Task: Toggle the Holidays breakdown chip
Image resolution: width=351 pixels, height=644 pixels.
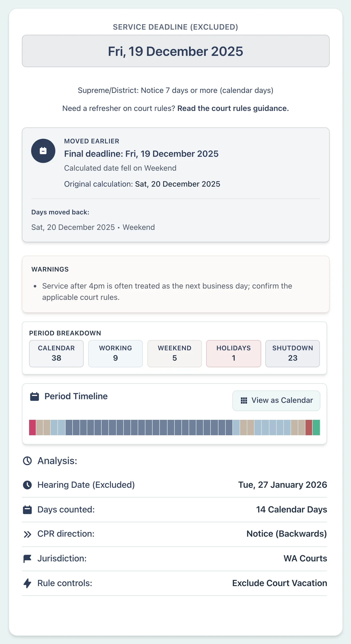Action: pos(233,353)
